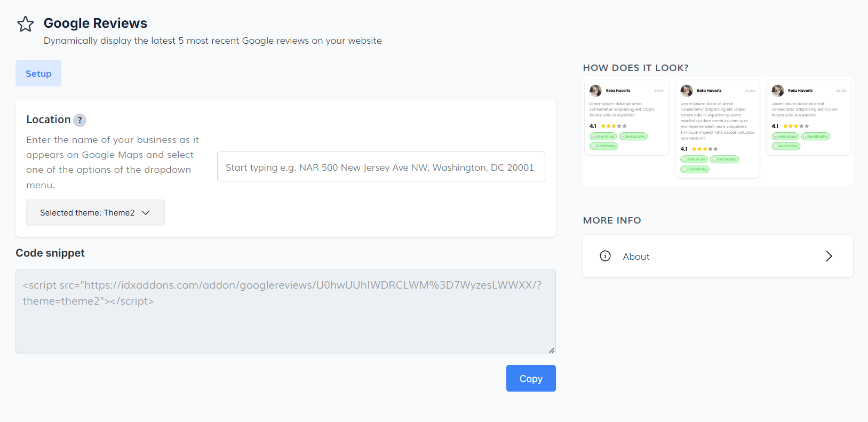Click the star rating in 03 JAN card
Screen dimensions: 868x422
(x=704, y=149)
